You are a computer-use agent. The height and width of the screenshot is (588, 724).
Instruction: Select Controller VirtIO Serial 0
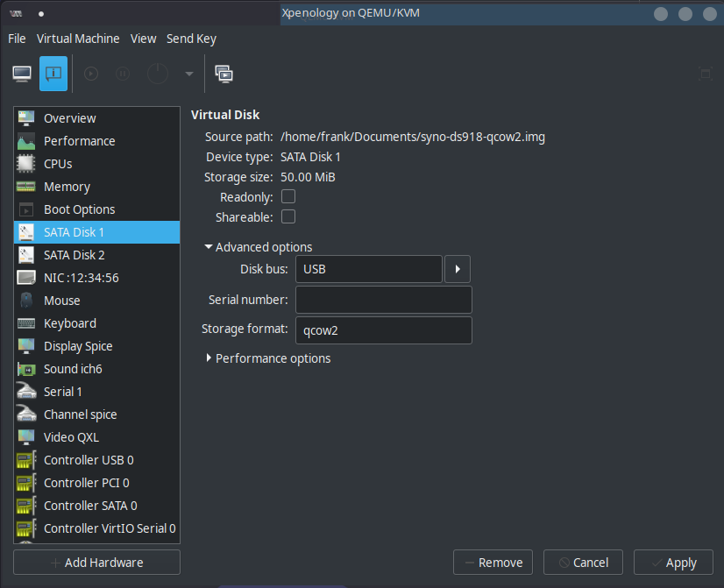click(x=97, y=528)
